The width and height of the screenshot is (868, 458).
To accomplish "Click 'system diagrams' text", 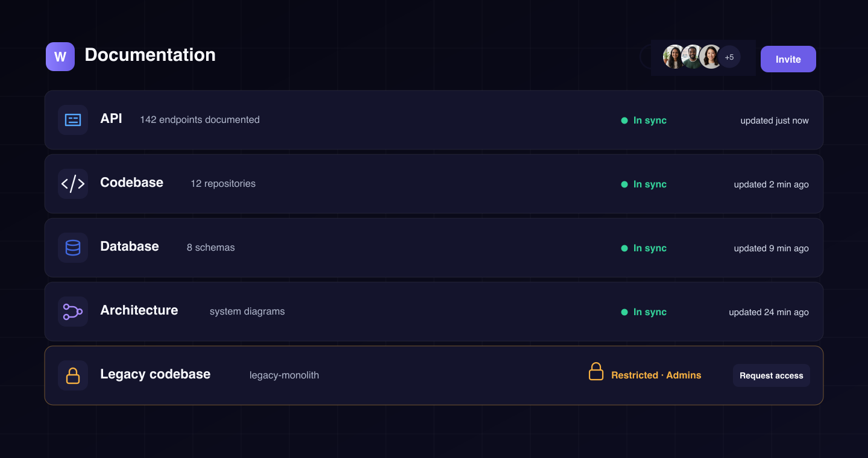I will point(247,312).
